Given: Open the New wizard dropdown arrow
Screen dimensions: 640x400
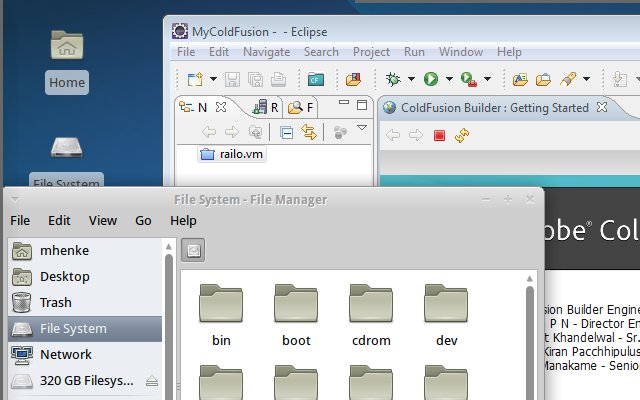Looking at the screenshot, I should [213, 79].
